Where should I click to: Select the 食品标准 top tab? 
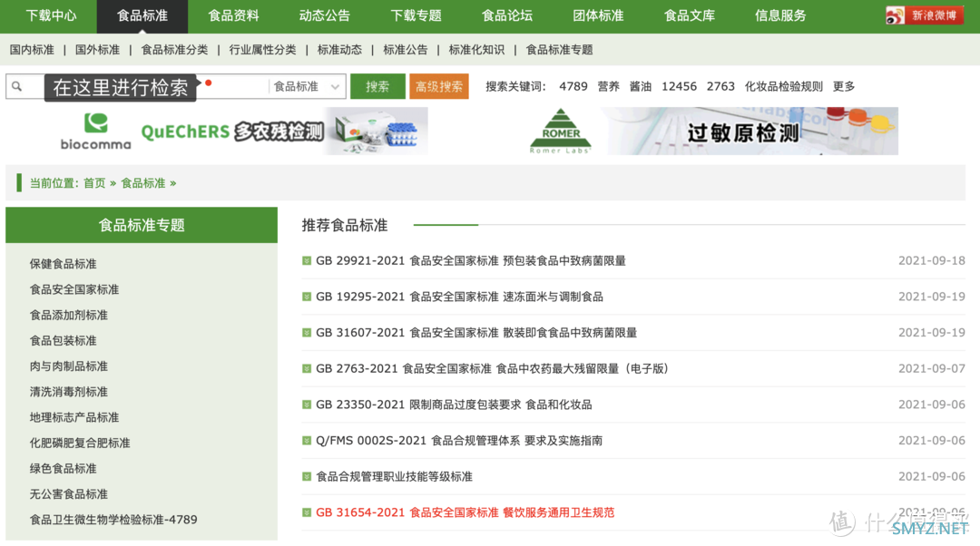pos(142,15)
